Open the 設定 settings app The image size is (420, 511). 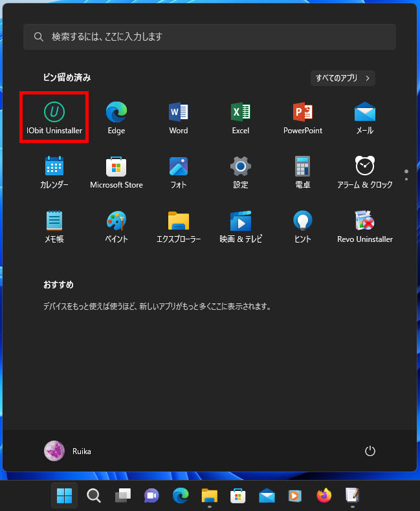coord(241,171)
